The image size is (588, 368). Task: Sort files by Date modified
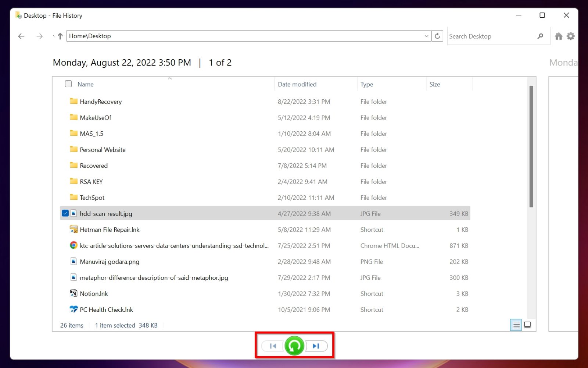coord(297,84)
